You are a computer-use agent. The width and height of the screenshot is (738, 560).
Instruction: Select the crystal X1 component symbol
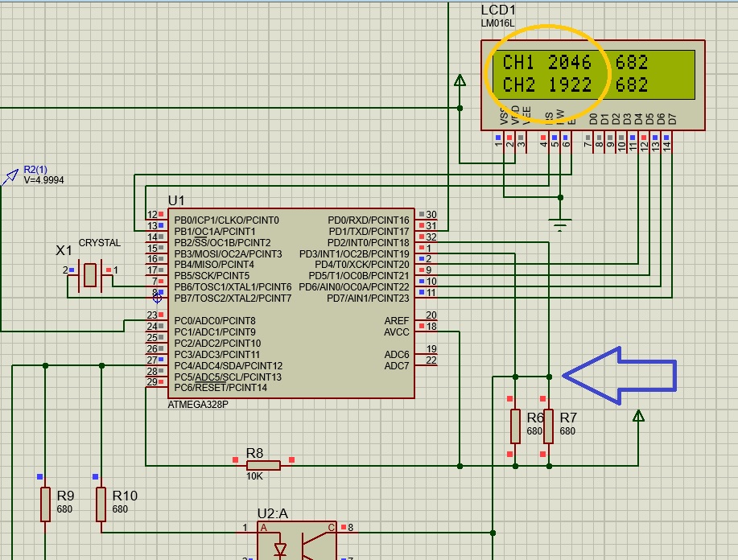(90, 275)
